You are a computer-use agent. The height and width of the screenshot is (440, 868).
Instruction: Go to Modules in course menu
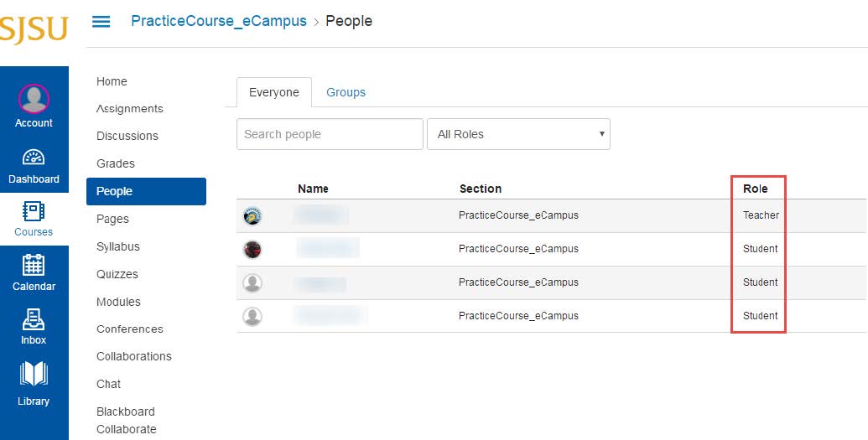pyautogui.click(x=118, y=302)
